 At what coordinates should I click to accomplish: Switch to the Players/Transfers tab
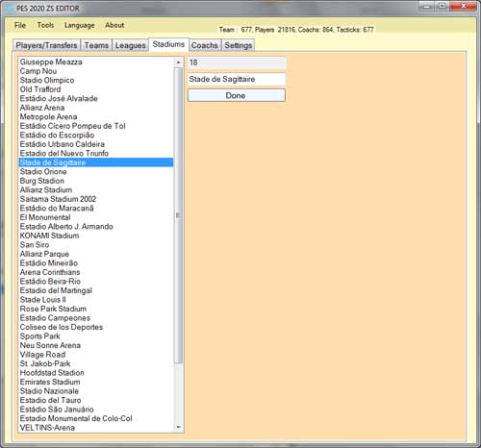coord(47,45)
